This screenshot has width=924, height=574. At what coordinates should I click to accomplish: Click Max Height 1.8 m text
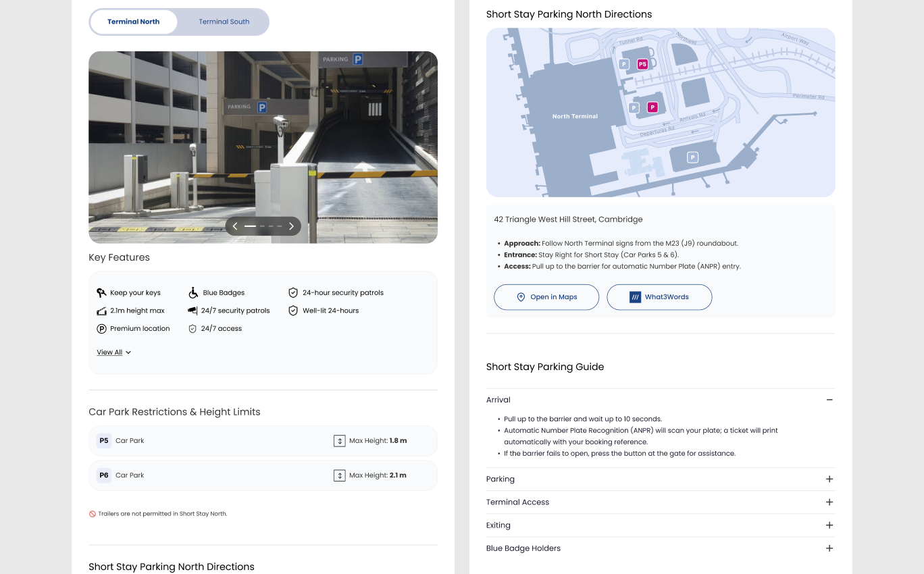click(378, 441)
